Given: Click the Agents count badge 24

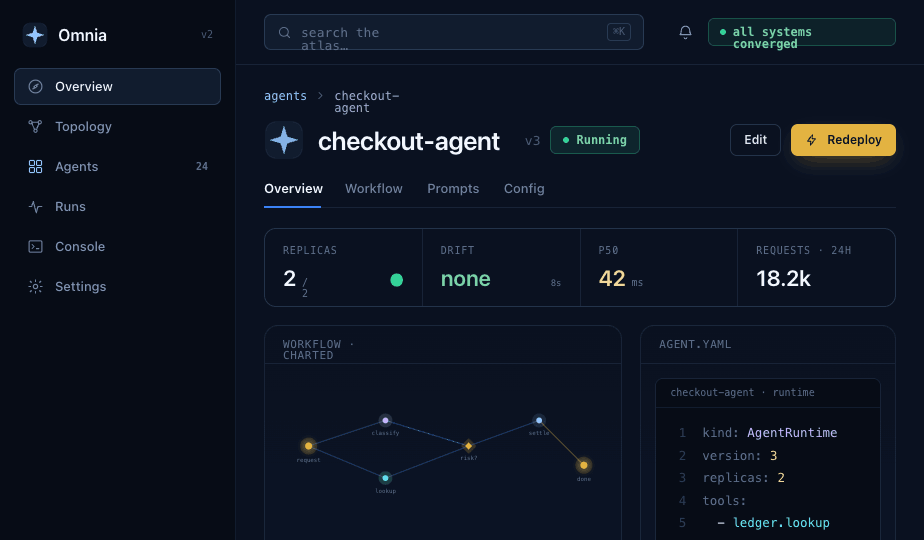Looking at the screenshot, I should (202, 166).
